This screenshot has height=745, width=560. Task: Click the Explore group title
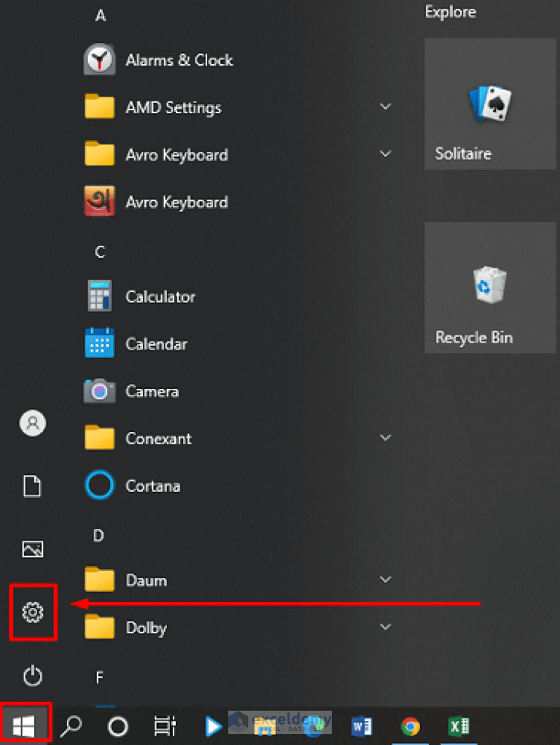coord(451,12)
